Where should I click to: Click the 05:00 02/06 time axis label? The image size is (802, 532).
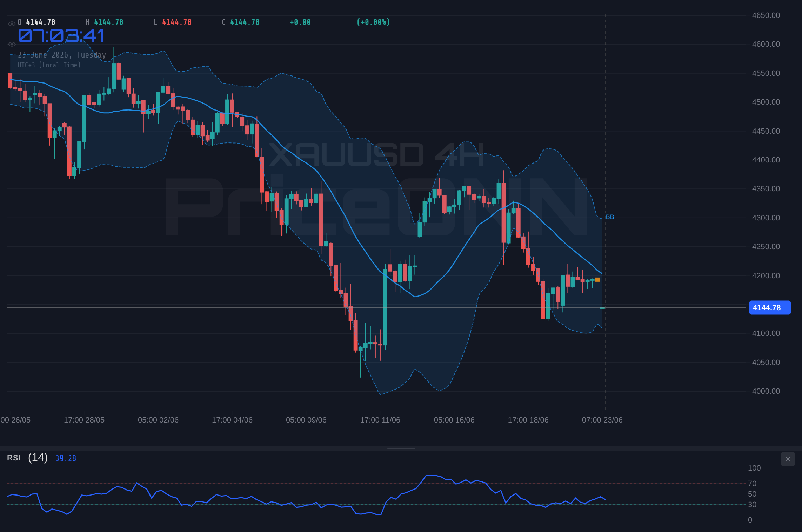158,420
